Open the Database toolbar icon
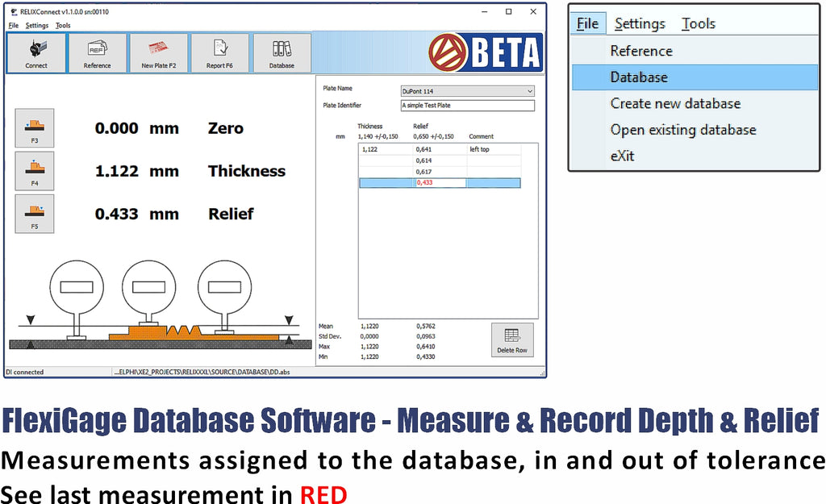 (282, 53)
